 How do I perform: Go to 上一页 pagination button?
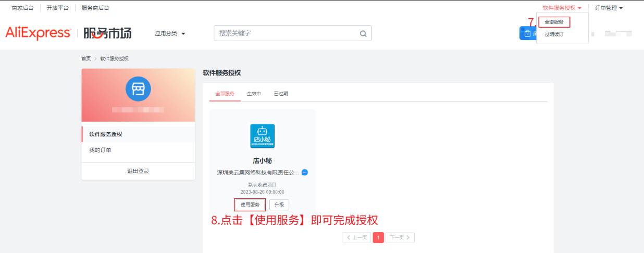356,237
